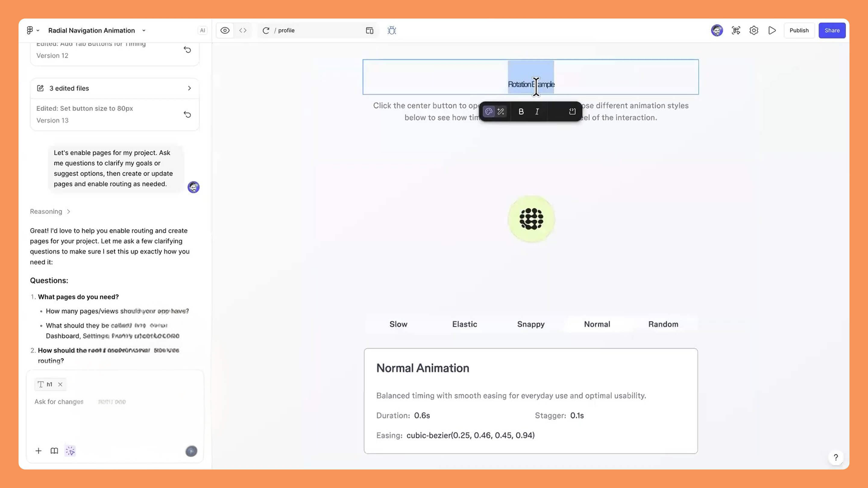Select the Normal animation tab

point(597,324)
